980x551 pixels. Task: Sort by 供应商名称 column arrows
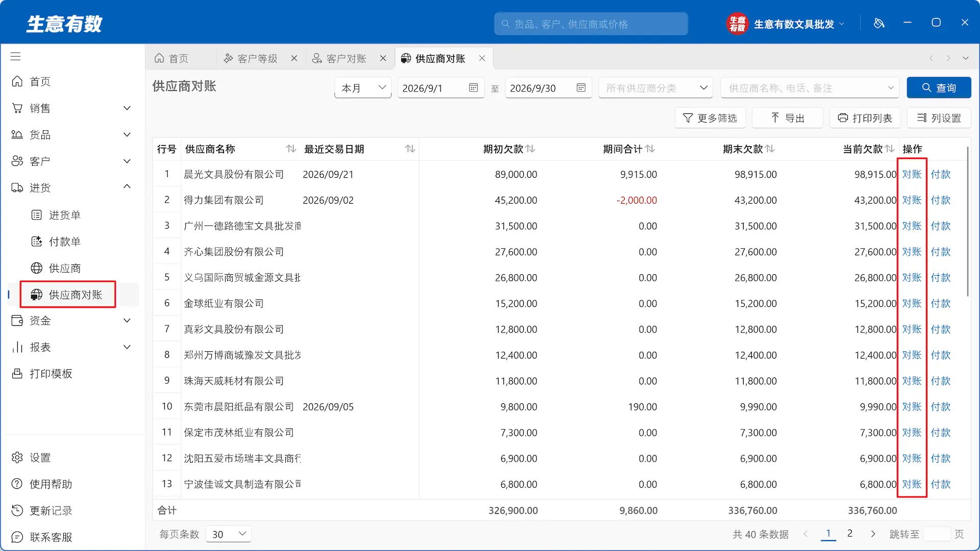coord(291,149)
